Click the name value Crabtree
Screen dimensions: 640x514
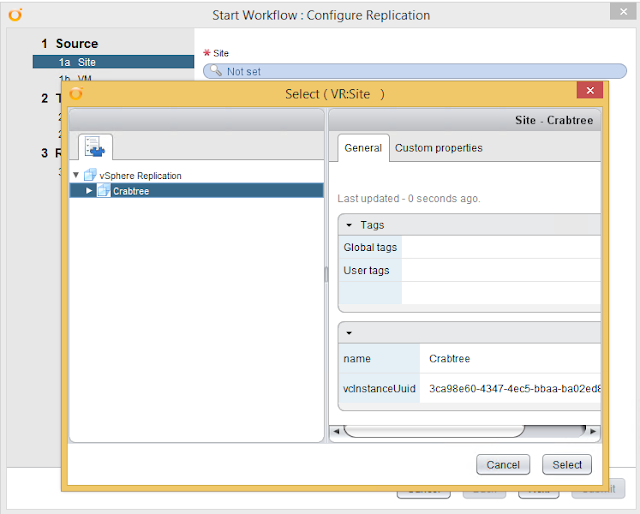click(x=449, y=358)
